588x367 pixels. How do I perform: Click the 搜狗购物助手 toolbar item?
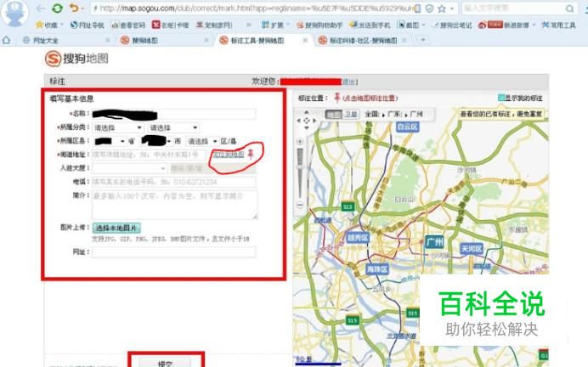[x=319, y=25]
